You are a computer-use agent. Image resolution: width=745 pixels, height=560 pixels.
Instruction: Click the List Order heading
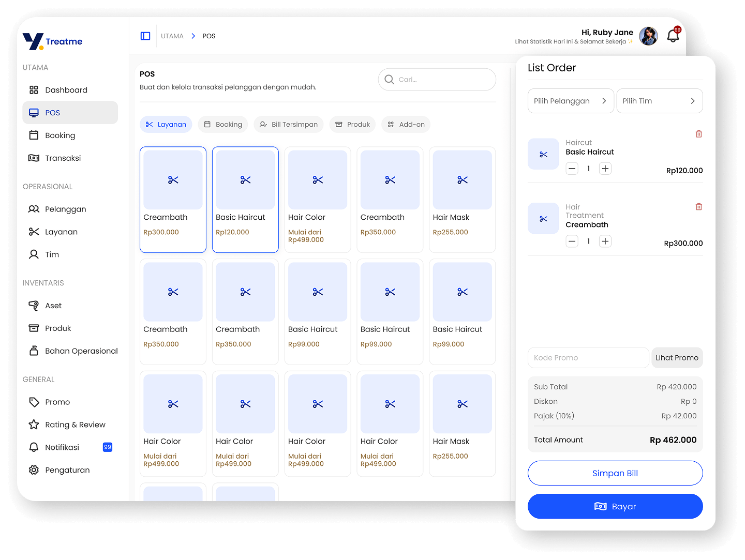(x=552, y=68)
